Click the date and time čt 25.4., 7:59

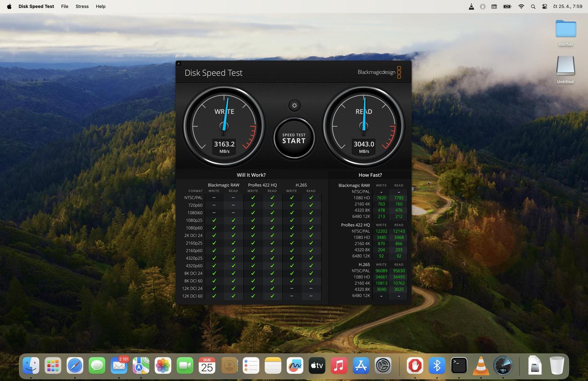pos(567,6)
